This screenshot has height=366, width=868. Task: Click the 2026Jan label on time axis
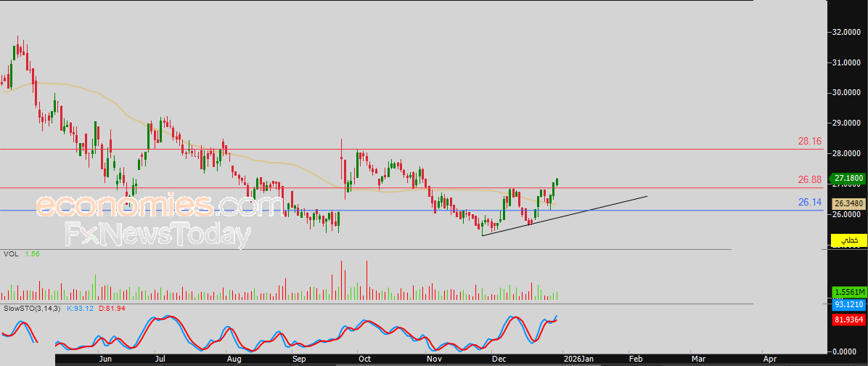[578, 359]
